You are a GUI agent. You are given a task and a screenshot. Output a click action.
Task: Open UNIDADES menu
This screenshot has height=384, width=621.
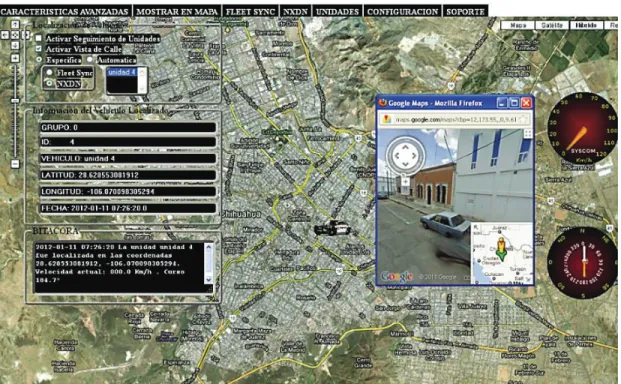click(x=337, y=11)
